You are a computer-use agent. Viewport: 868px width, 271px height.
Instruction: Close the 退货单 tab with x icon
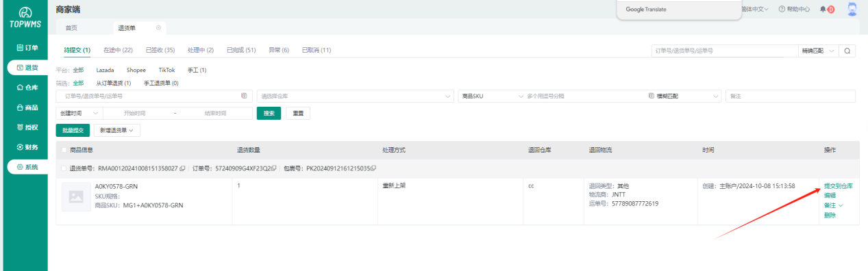pos(159,27)
